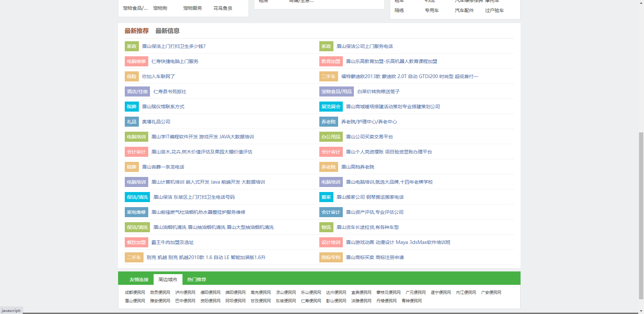Open the 汽车配件 category link
The image size is (644, 314).
(x=464, y=10)
